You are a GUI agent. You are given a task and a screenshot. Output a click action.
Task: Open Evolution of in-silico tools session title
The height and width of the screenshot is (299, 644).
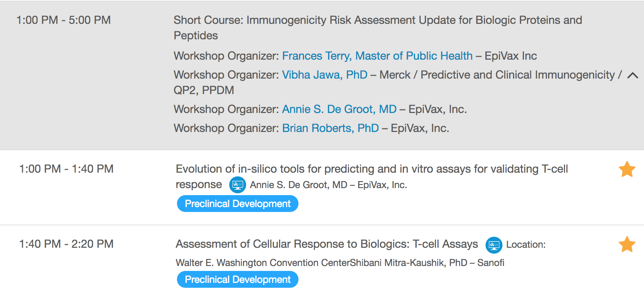[x=372, y=177]
